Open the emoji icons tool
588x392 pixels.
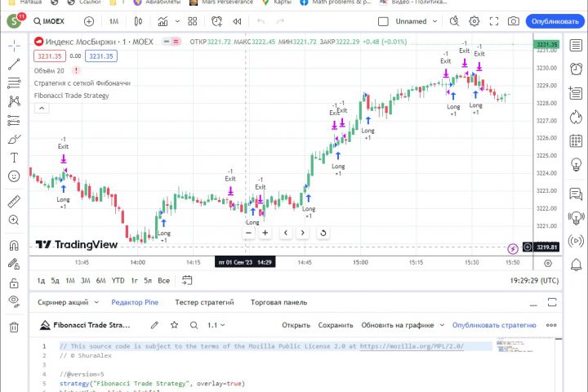(x=14, y=176)
